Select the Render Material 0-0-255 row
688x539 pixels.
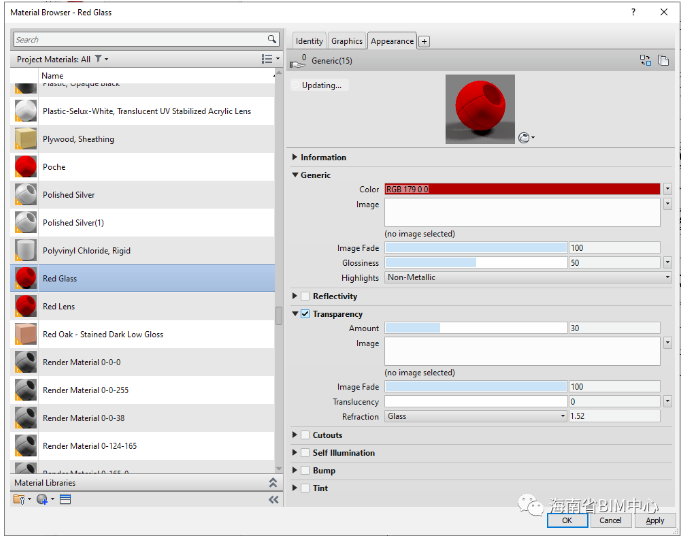coord(143,391)
